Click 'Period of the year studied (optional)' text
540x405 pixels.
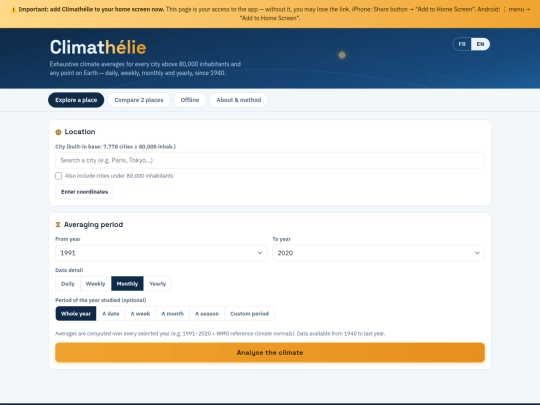click(x=101, y=300)
